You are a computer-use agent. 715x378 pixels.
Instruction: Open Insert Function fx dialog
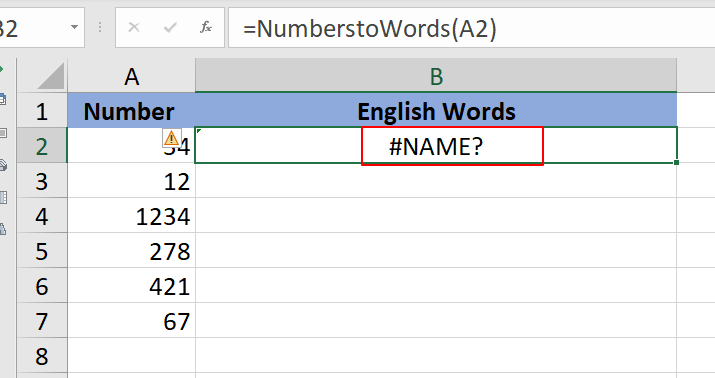point(206,28)
